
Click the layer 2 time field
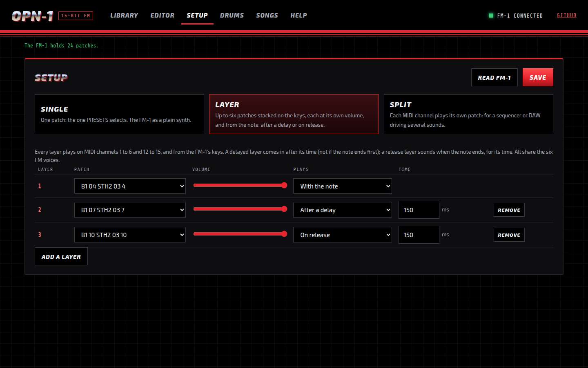[419, 210]
